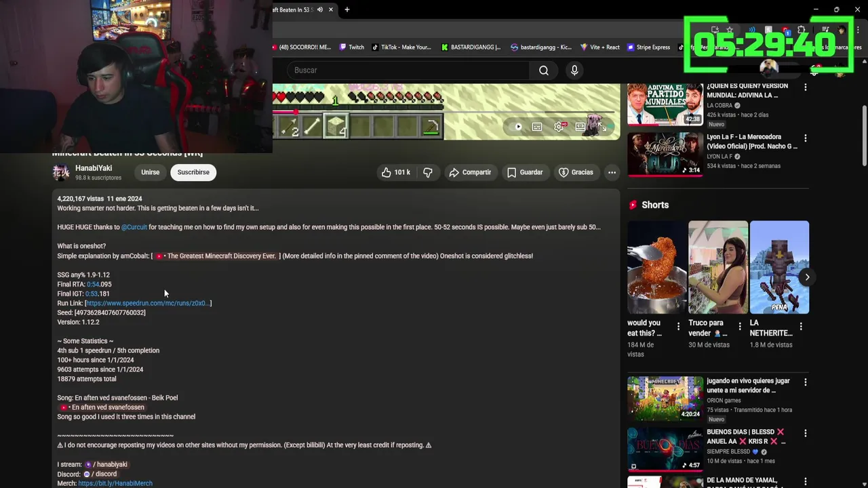Screen dimensions: 868x488
Task: Open options for 'would you eat this' short
Action: click(678, 327)
